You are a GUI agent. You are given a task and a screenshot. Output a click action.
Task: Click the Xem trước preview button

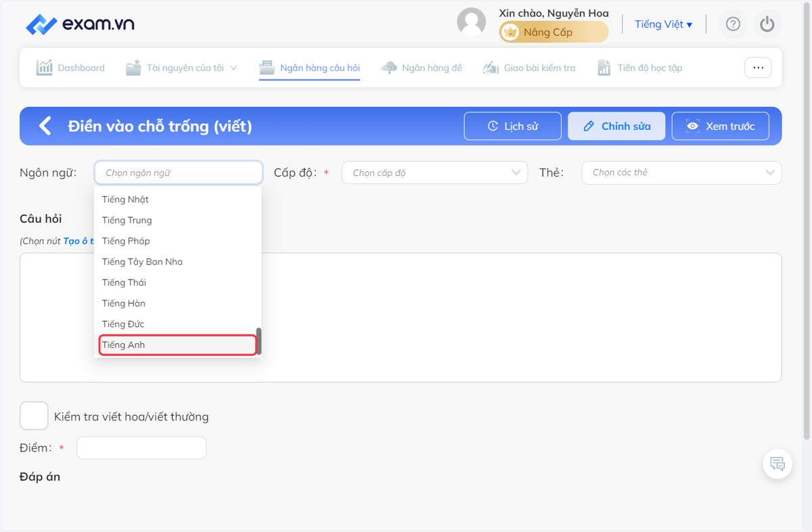pyautogui.click(x=720, y=126)
